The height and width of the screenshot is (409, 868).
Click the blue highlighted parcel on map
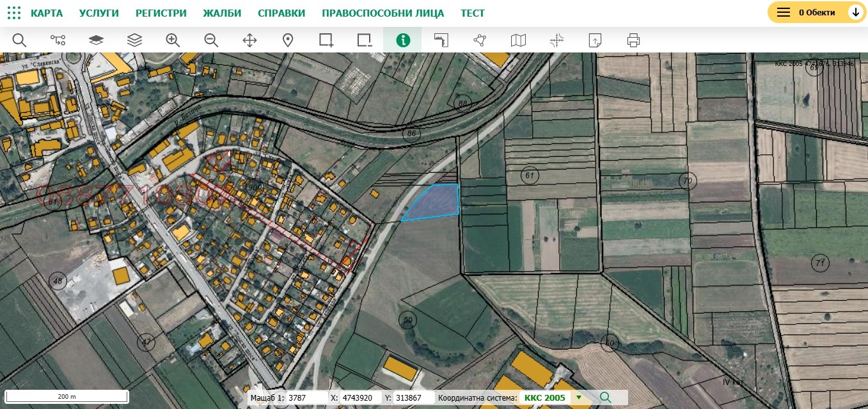(x=435, y=202)
